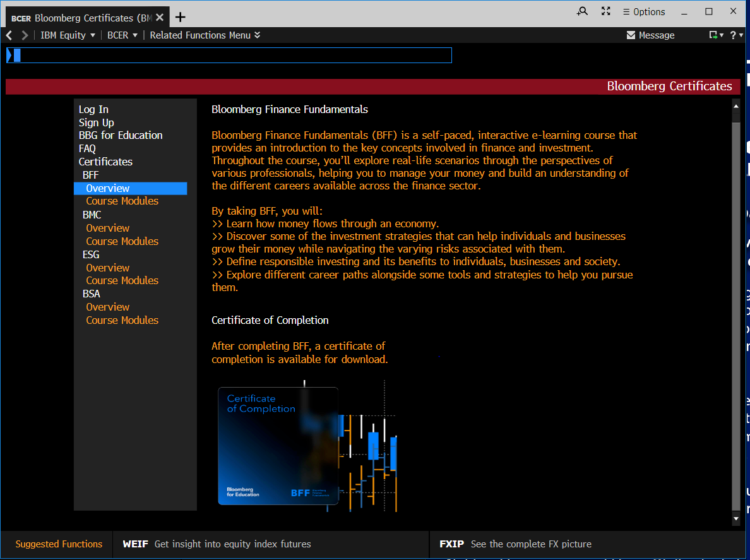Select the BMC section heading
The image size is (750, 560).
pyautogui.click(x=92, y=215)
